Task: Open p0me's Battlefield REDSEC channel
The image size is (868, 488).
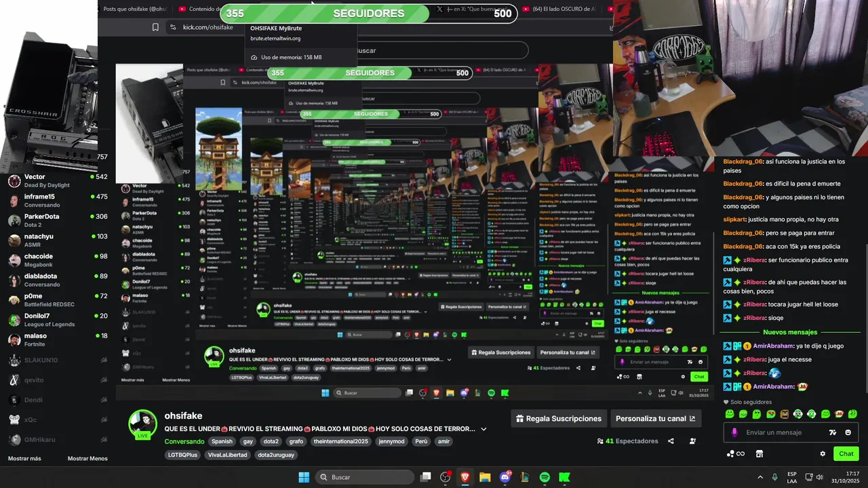Action: 58,300
